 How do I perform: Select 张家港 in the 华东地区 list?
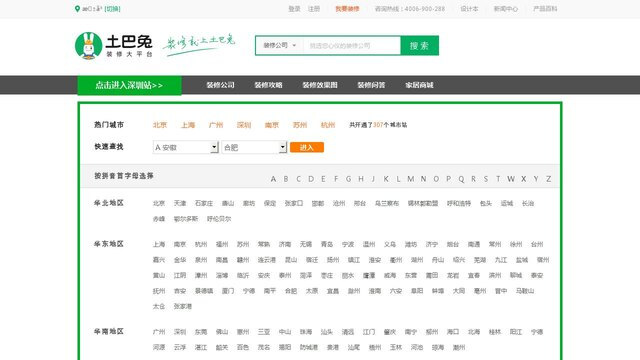click(182, 306)
